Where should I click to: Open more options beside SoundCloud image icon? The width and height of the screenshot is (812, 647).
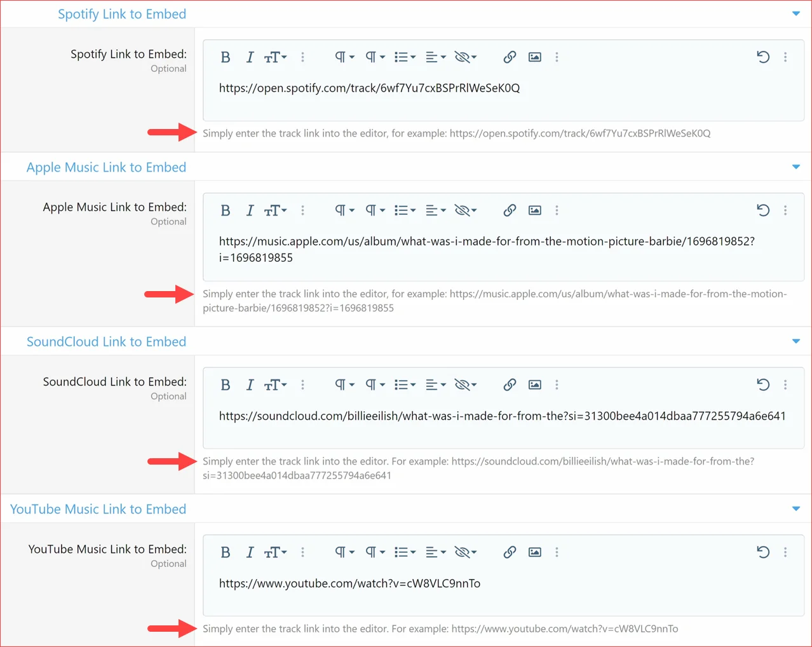coord(557,385)
